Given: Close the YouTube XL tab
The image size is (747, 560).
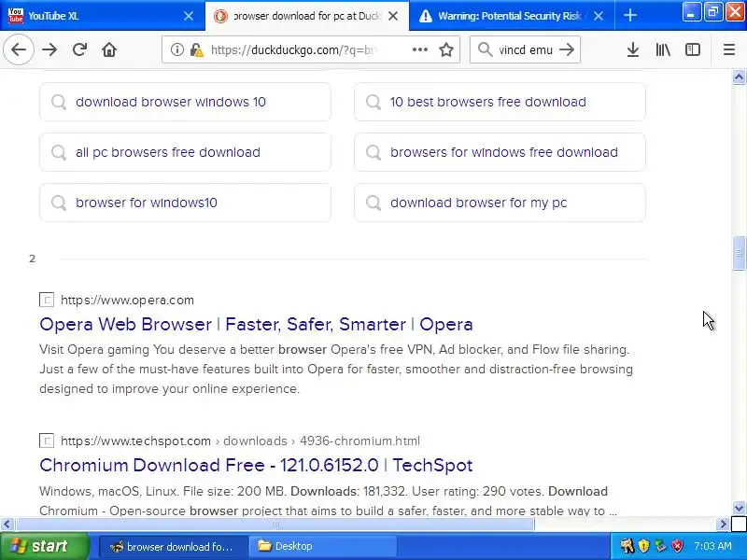Looking at the screenshot, I should pos(189,16).
